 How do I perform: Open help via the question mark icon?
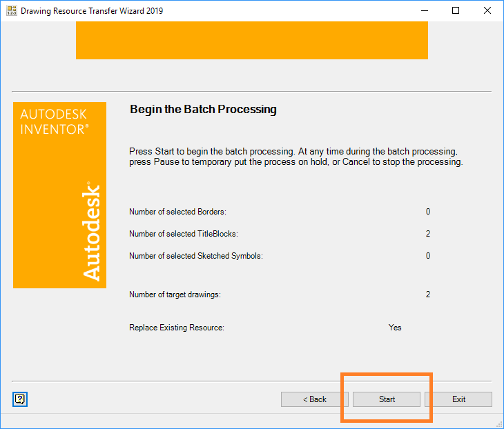point(20,399)
